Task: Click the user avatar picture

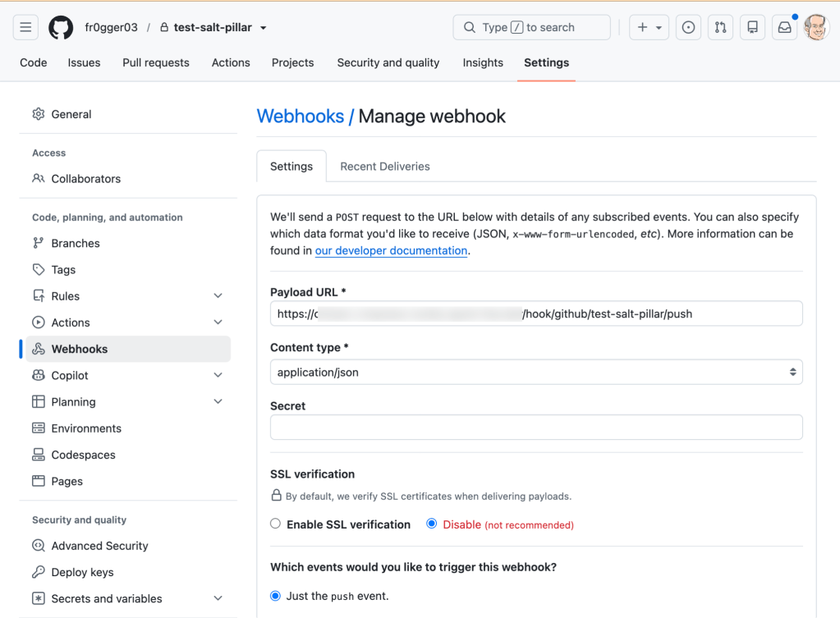Action: coord(816,27)
